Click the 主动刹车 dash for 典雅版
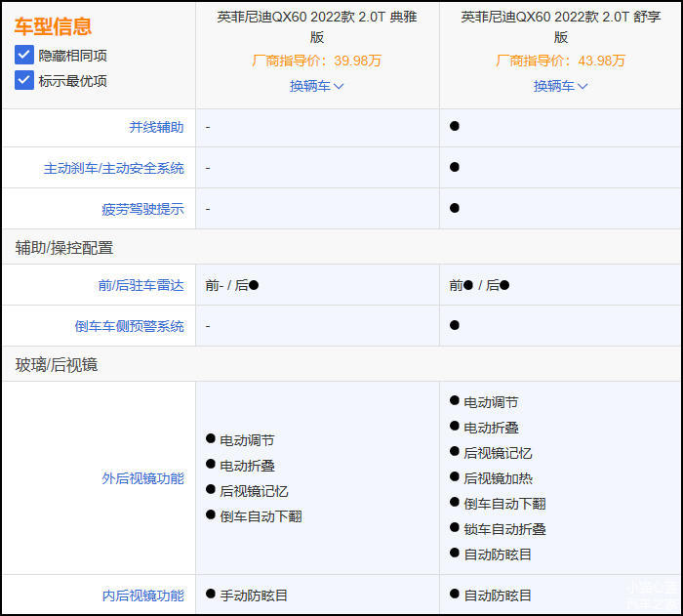This screenshot has height=616, width=683. coord(208,168)
